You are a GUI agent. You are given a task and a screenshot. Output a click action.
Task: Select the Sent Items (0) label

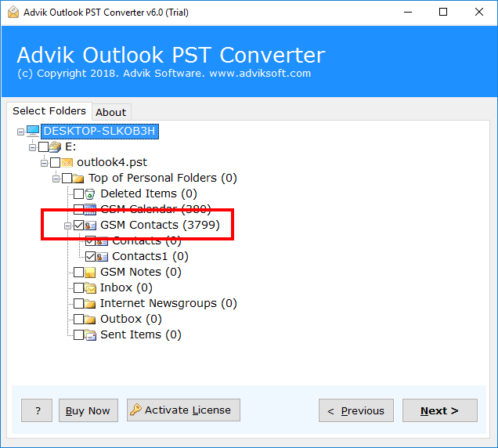tap(141, 334)
